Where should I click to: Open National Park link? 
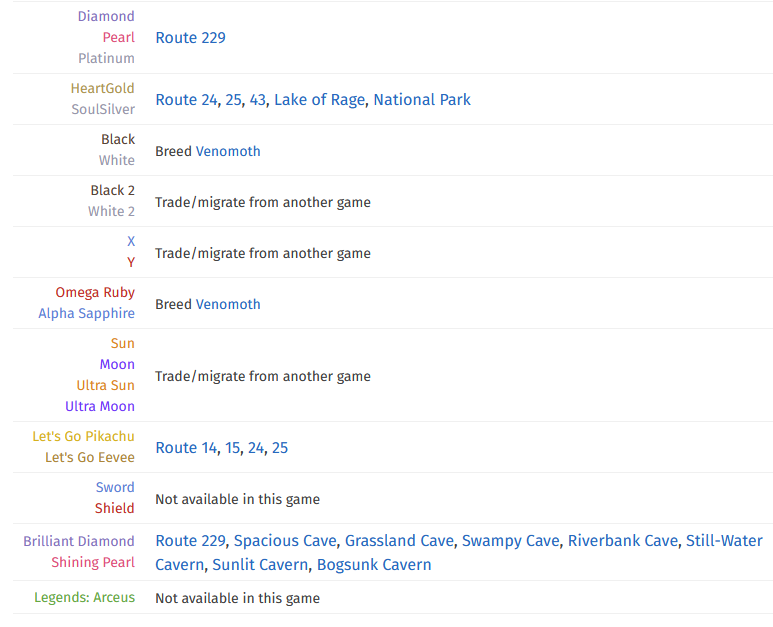pos(421,100)
